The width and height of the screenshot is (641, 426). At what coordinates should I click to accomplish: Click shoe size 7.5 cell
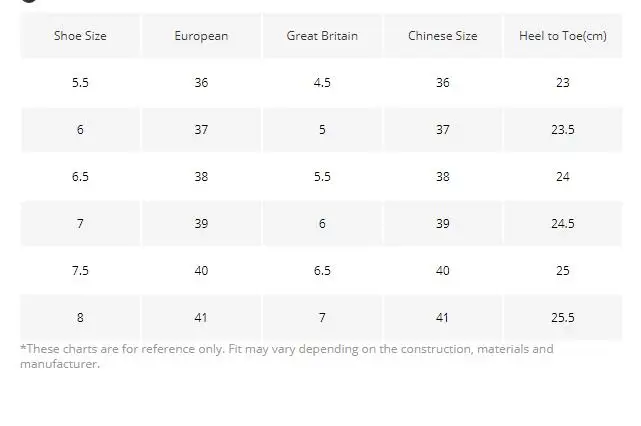80,271
